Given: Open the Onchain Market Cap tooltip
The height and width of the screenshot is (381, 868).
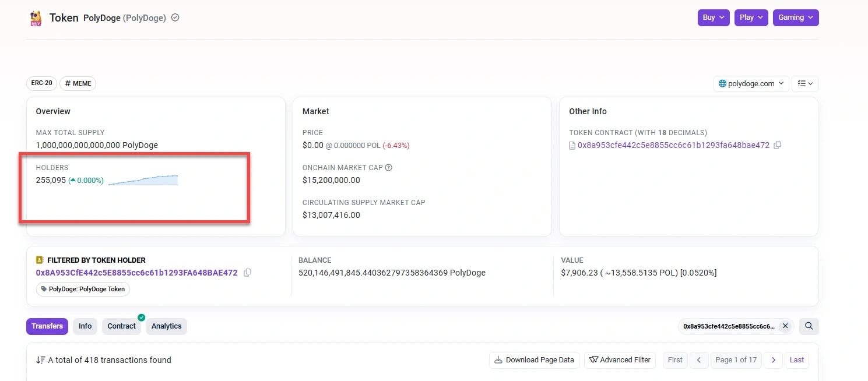Looking at the screenshot, I should 388,167.
